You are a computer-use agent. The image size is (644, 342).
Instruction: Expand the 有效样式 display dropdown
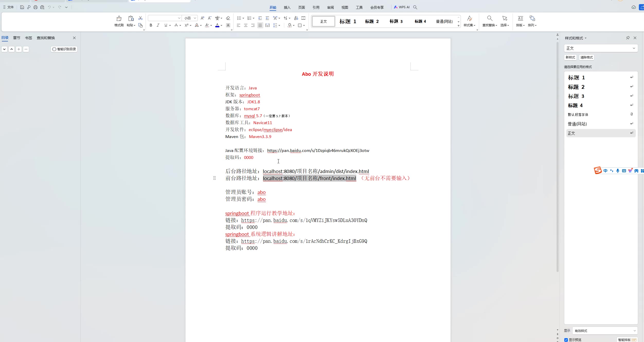point(634,331)
